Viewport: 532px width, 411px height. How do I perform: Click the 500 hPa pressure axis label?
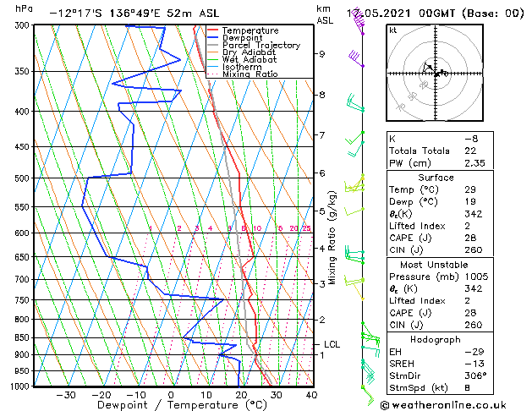point(23,178)
